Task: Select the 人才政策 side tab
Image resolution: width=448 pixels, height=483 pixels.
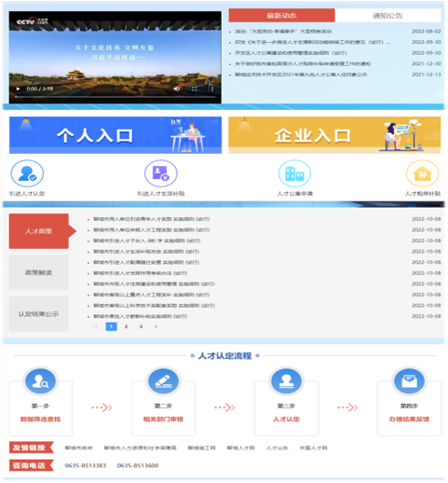Action: click(39, 231)
